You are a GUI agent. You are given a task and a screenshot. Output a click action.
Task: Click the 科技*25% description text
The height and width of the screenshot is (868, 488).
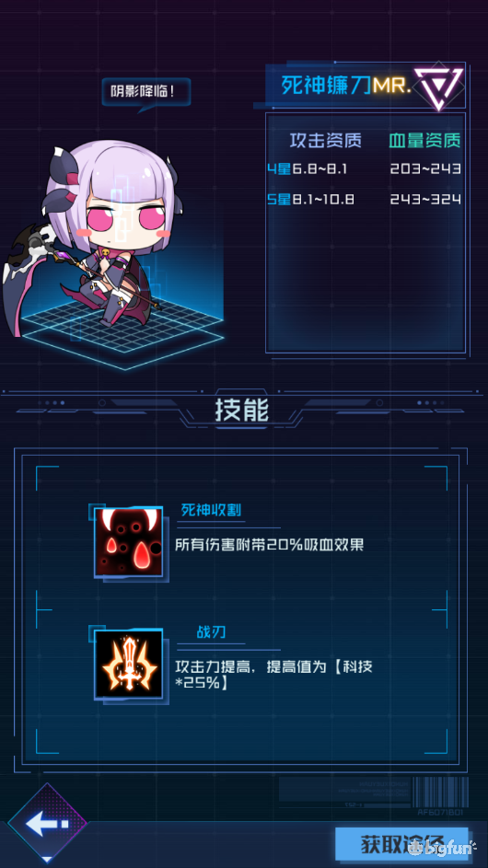click(273, 675)
